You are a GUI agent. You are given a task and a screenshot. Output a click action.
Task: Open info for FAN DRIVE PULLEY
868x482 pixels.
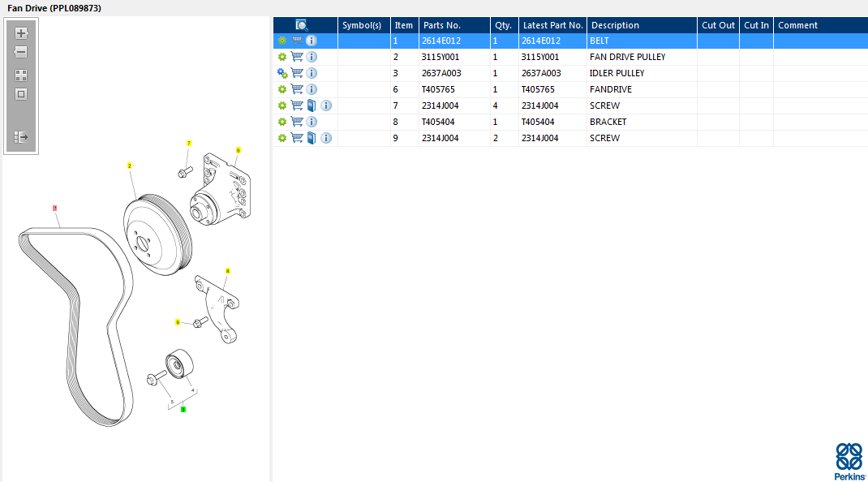(x=312, y=57)
